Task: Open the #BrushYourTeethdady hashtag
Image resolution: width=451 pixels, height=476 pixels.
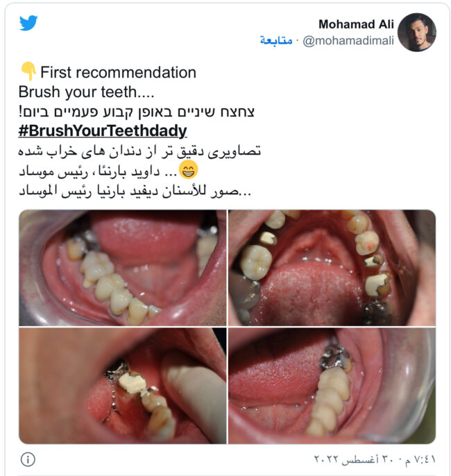Action: (x=103, y=131)
